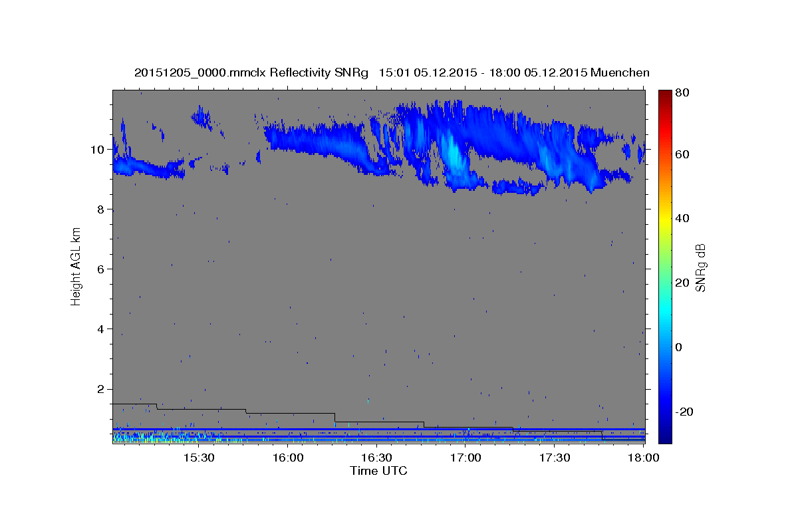Click the colorbar value -20
This screenshot has width=798, height=532.
(x=684, y=412)
